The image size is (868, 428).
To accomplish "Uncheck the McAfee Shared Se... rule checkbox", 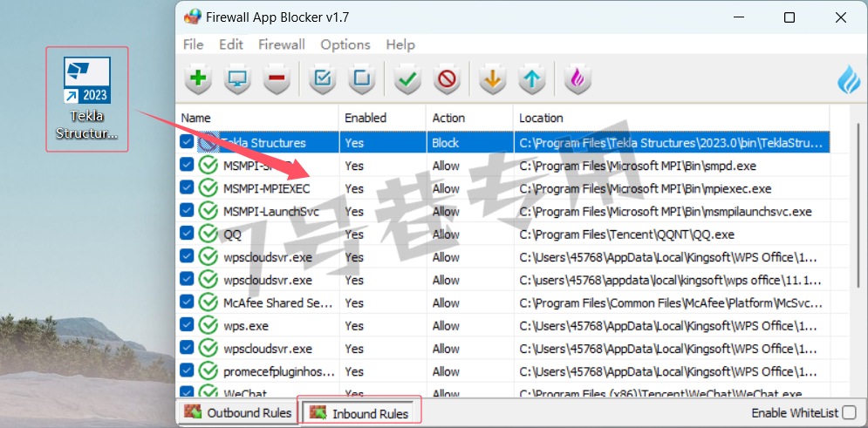I will pos(187,302).
